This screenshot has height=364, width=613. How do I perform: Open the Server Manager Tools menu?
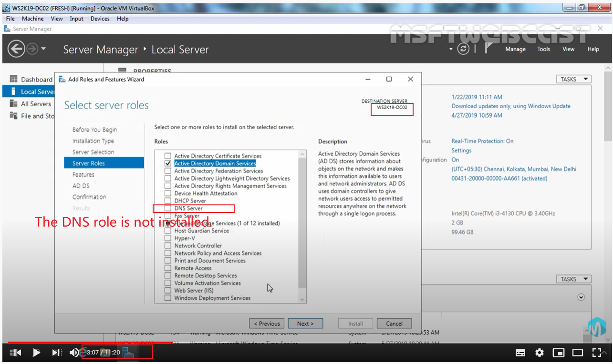coord(544,49)
